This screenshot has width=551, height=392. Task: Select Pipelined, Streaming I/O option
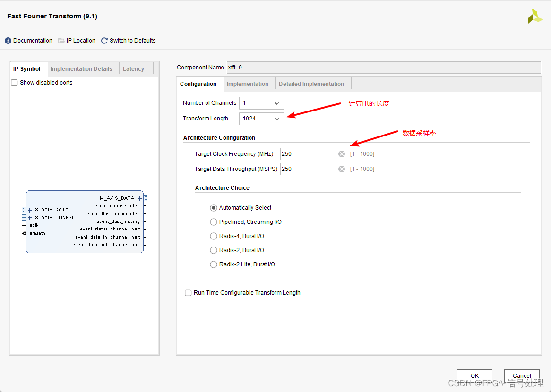213,222
